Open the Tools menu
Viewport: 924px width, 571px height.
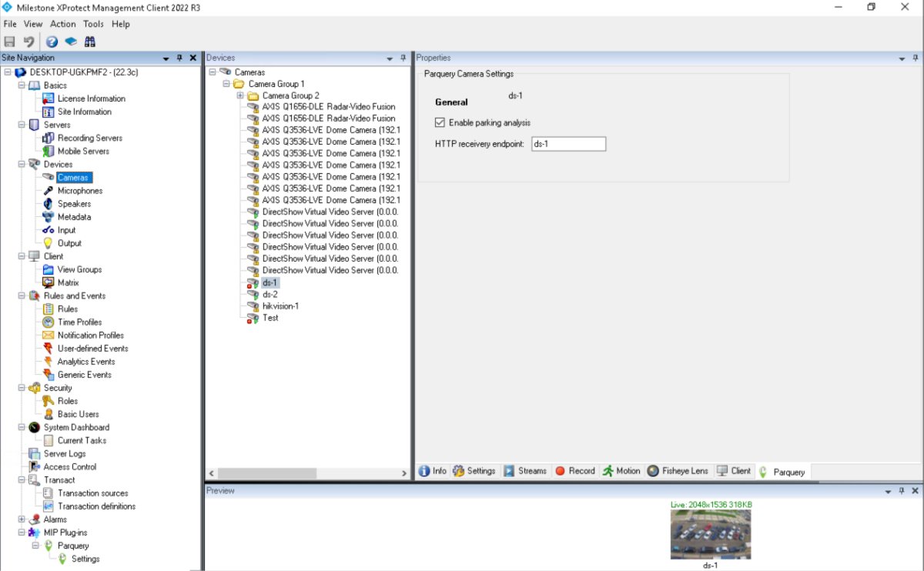[x=93, y=24]
